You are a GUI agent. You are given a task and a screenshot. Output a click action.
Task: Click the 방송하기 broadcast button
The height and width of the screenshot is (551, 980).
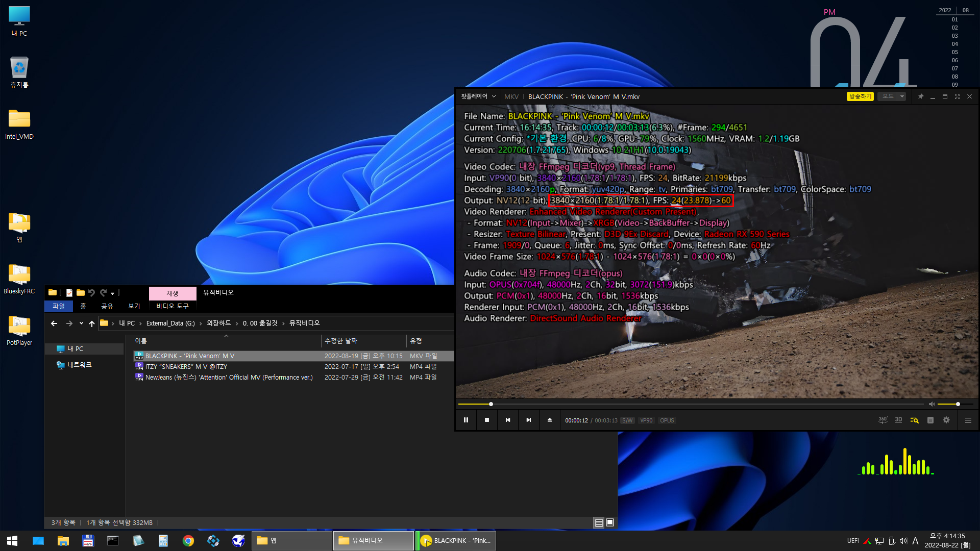click(860, 96)
